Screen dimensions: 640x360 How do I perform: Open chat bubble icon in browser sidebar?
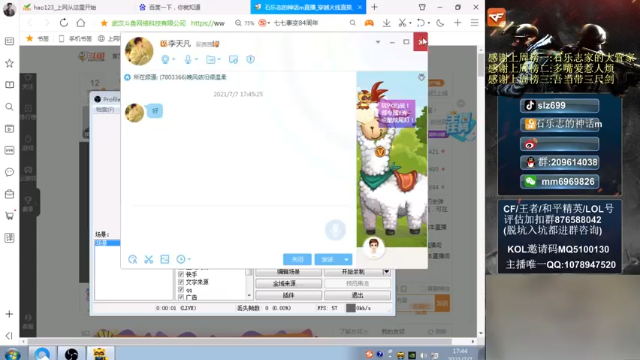pos(9,172)
